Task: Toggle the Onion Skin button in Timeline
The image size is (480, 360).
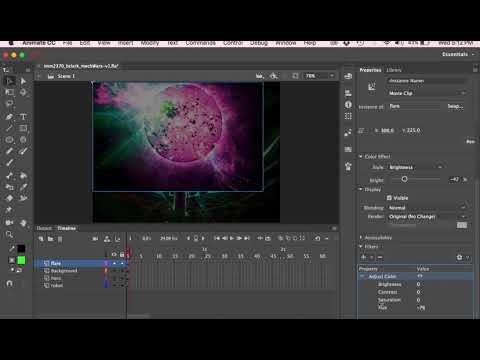Action: pos(281,238)
